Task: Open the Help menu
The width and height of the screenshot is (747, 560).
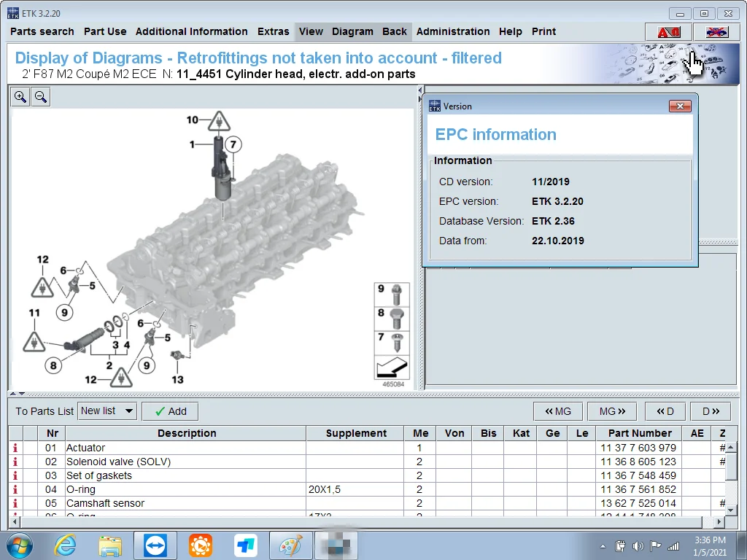Action: click(511, 31)
